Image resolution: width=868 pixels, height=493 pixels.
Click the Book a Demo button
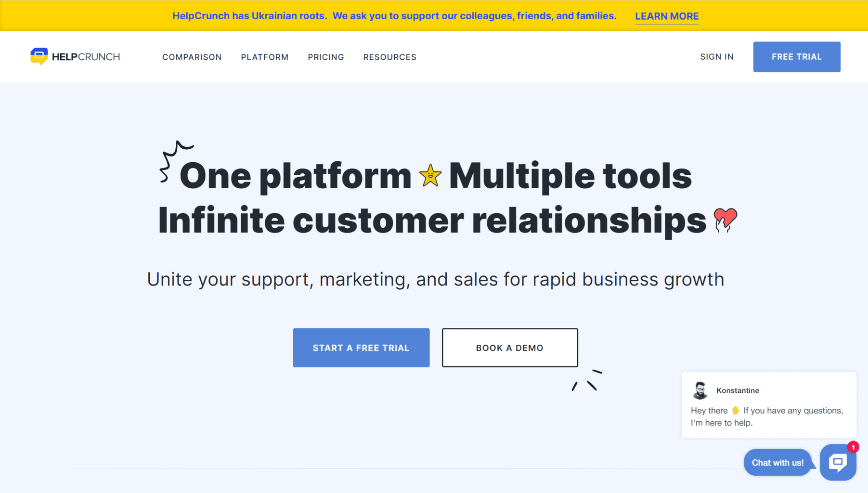510,348
